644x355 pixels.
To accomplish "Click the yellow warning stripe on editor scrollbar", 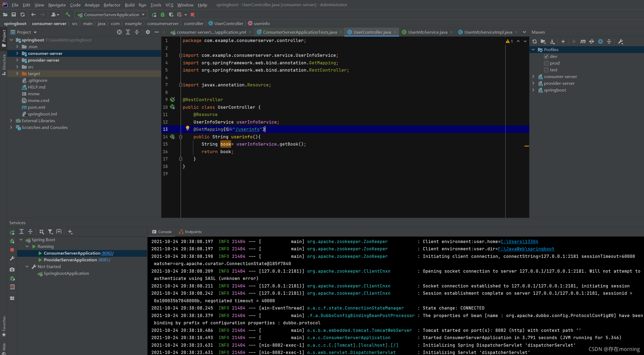I will click(526, 146).
